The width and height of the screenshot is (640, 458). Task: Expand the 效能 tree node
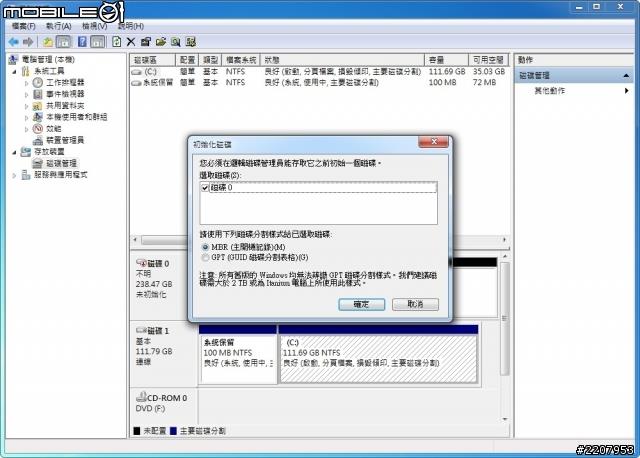(x=27, y=129)
